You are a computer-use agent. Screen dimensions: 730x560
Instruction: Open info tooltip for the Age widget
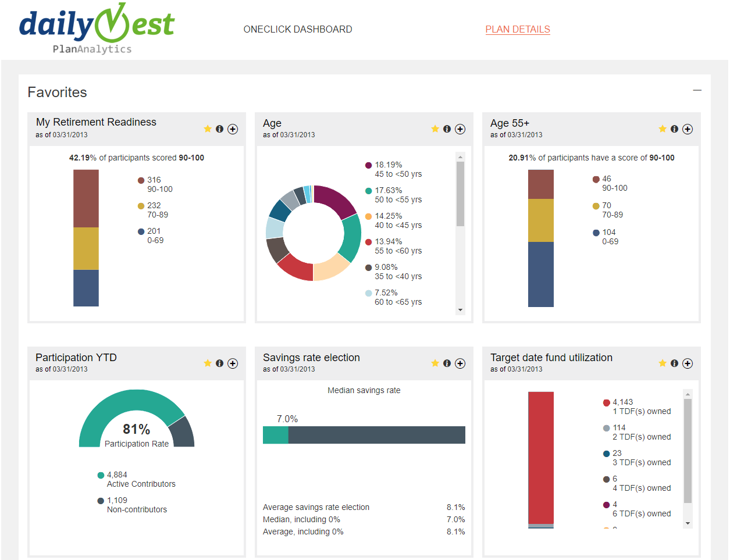447,129
